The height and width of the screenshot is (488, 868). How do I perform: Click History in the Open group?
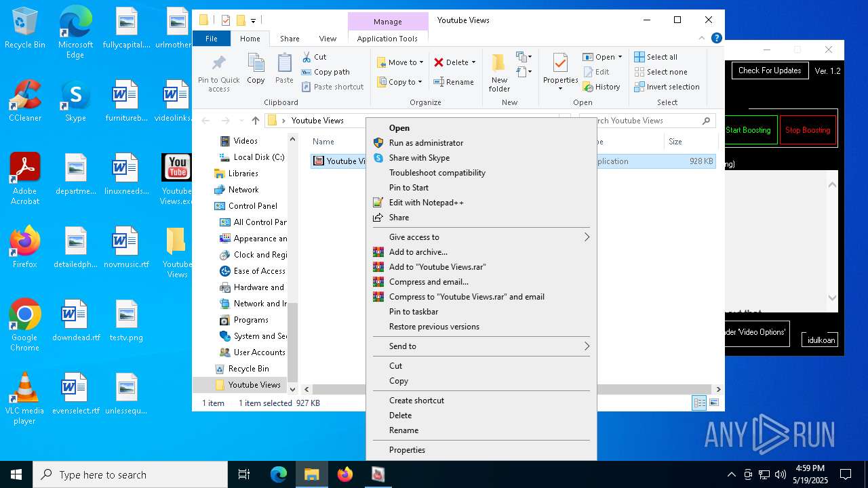tap(601, 87)
